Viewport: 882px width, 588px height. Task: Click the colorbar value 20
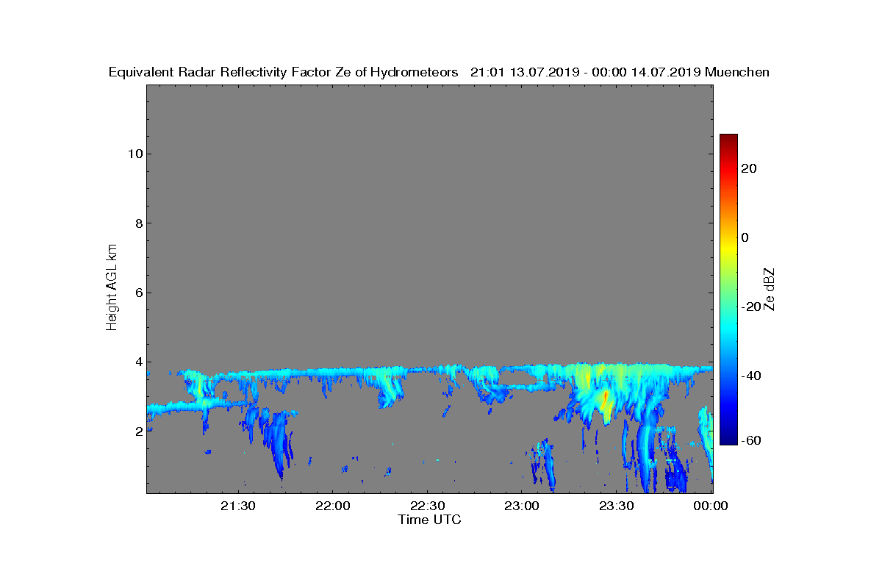[749, 168]
